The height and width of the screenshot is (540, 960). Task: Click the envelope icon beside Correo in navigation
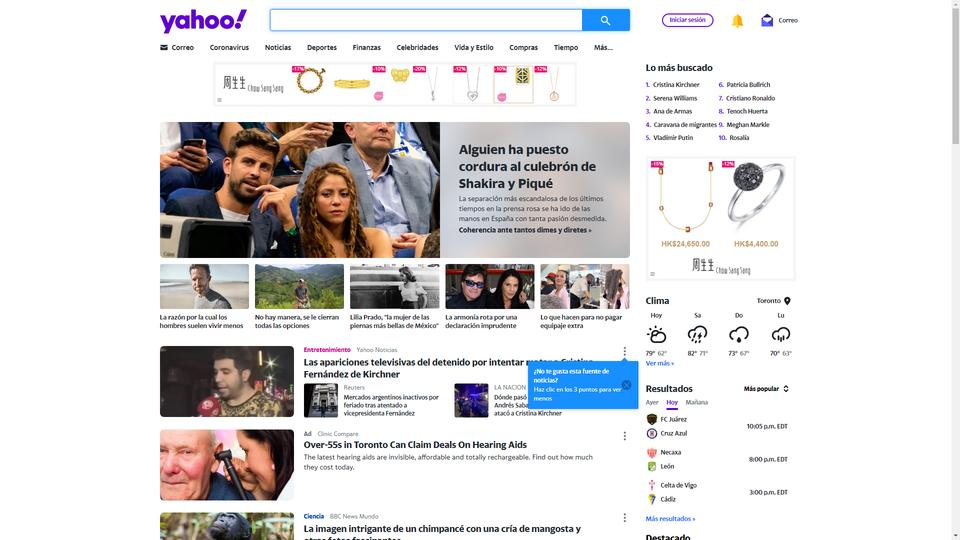coord(163,47)
